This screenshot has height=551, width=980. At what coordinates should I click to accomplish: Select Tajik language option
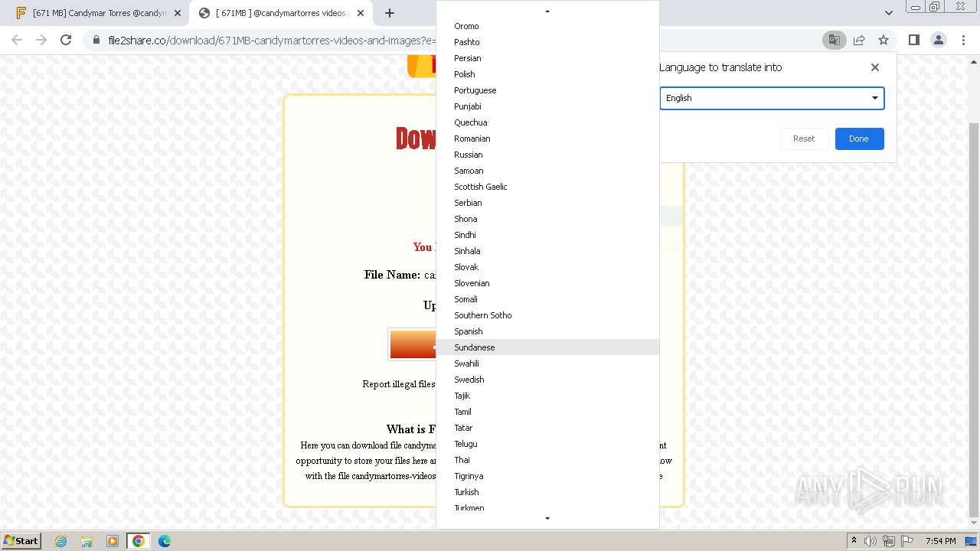tap(547, 396)
